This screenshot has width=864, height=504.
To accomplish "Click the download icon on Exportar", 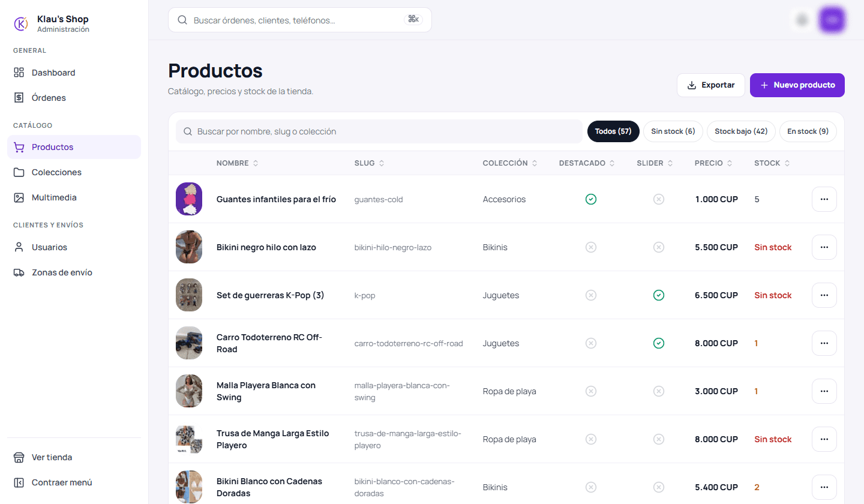I will click(x=692, y=85).
